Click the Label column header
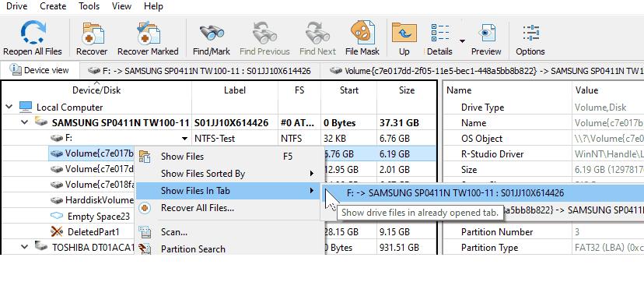Screen dimensions: 644x282 235,90
